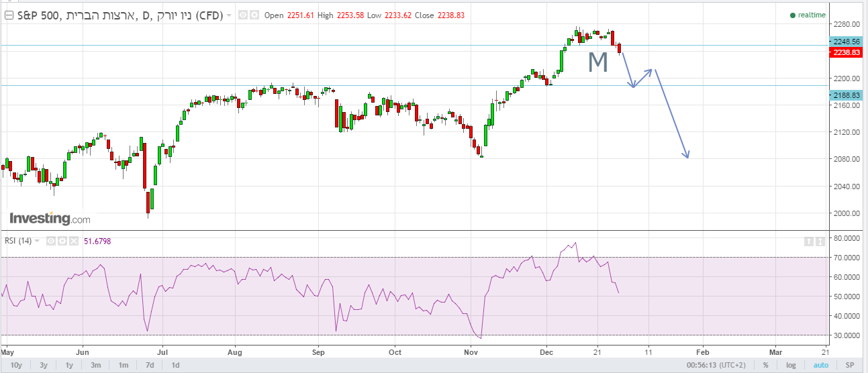Toggle auto scale mode
This screenshot has height=373, width=868.
click(x=821, y=365)
